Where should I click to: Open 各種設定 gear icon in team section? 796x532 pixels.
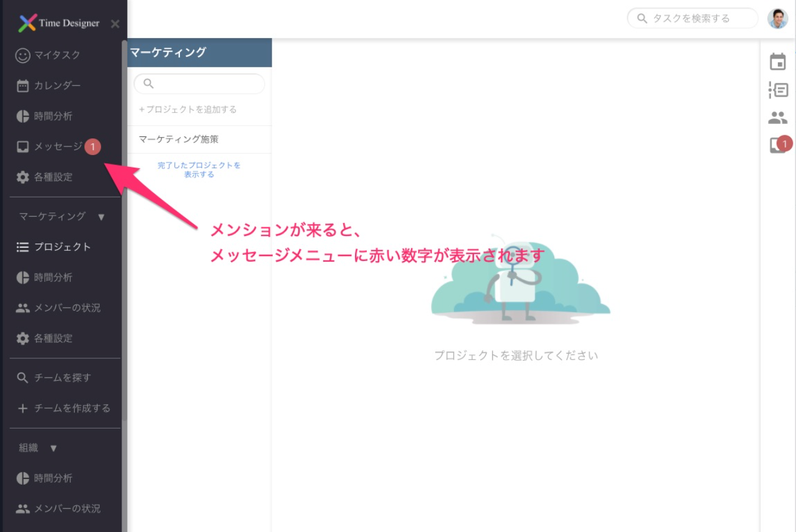click(x=22, y=338)
